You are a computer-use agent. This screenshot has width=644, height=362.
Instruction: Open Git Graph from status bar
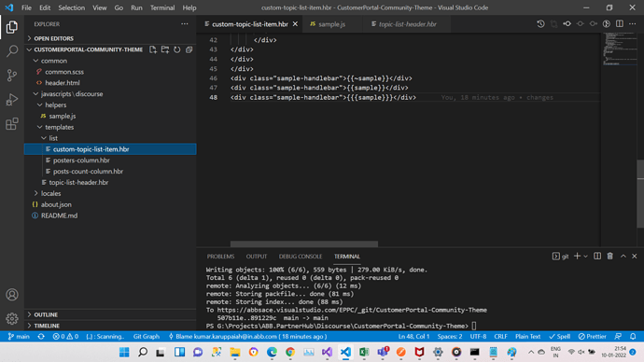point(147,337)
